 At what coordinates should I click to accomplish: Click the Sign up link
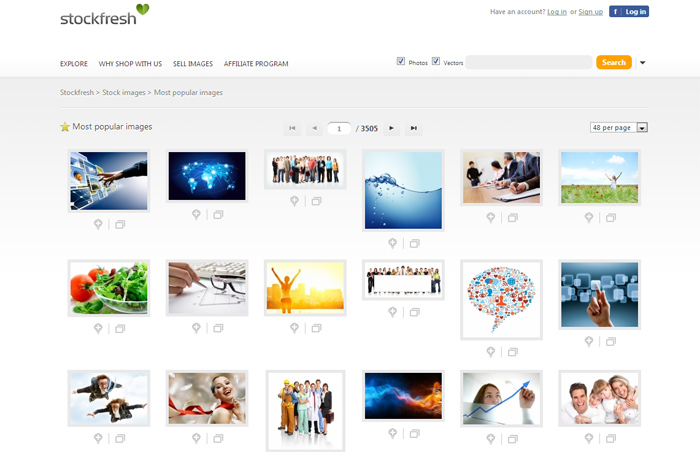(x=590, y=12)
